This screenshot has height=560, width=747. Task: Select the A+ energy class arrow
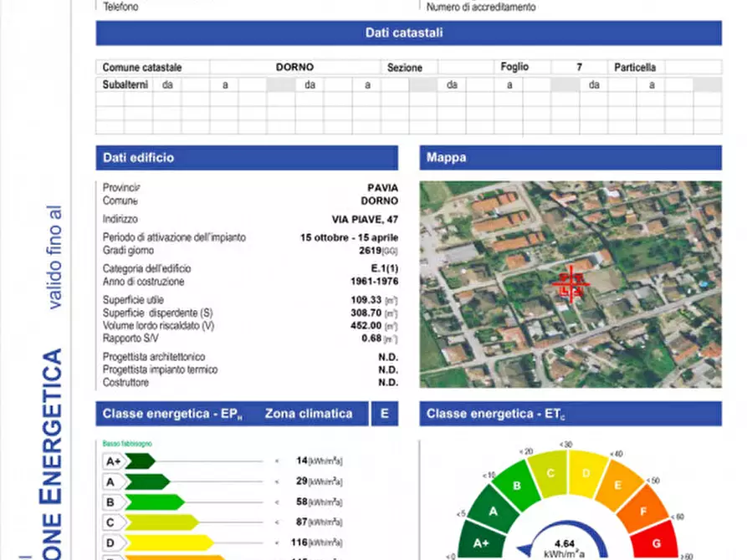(x=127, y=461)
